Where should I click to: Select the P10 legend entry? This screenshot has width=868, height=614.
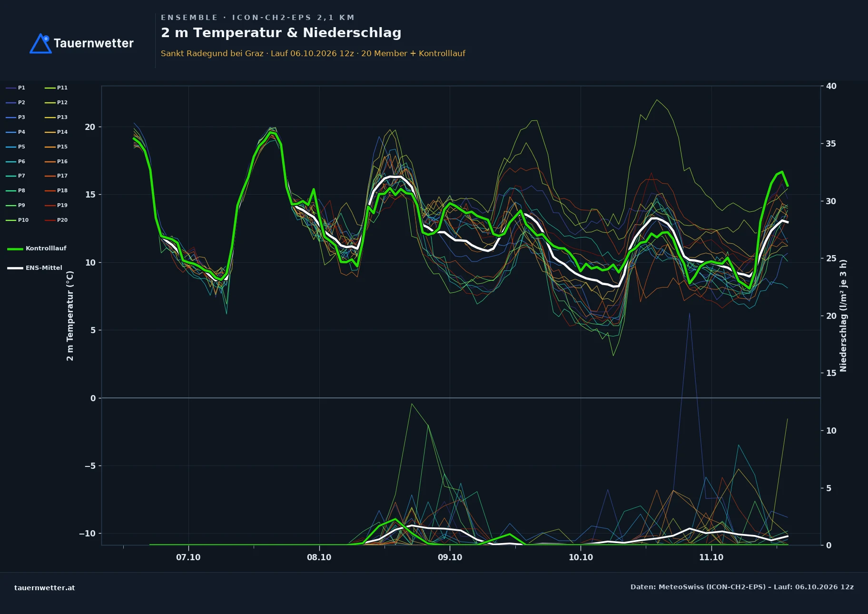coord(17,220)
